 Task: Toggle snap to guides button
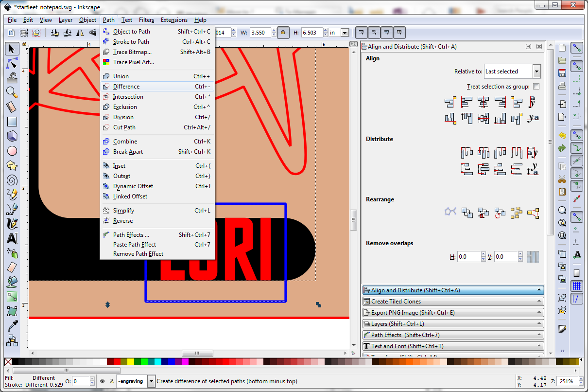(577, 299)
